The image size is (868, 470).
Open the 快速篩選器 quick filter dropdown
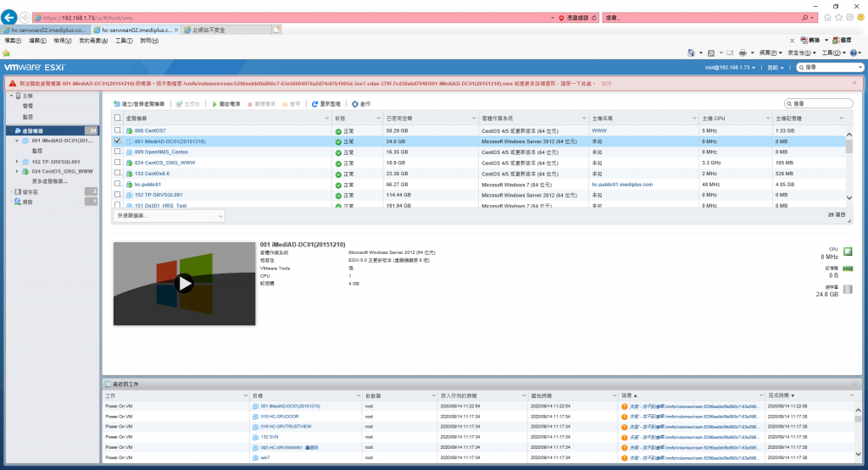[169, 216]
